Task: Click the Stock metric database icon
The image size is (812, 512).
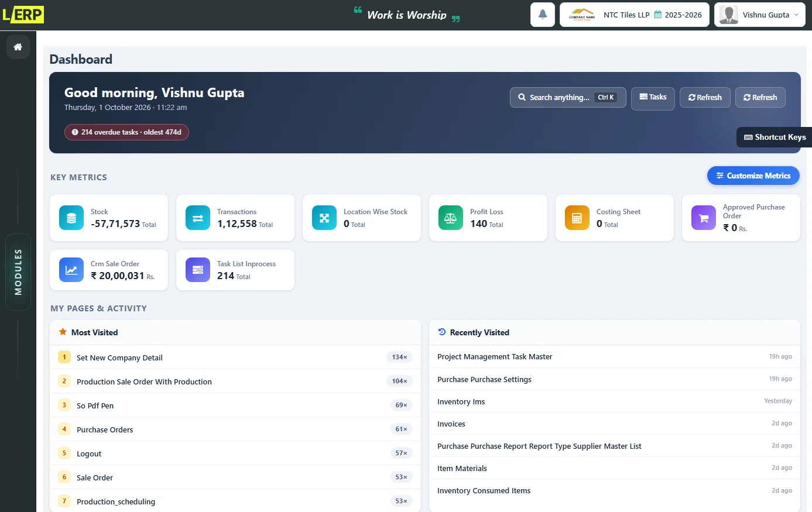Action: (71, 218)
